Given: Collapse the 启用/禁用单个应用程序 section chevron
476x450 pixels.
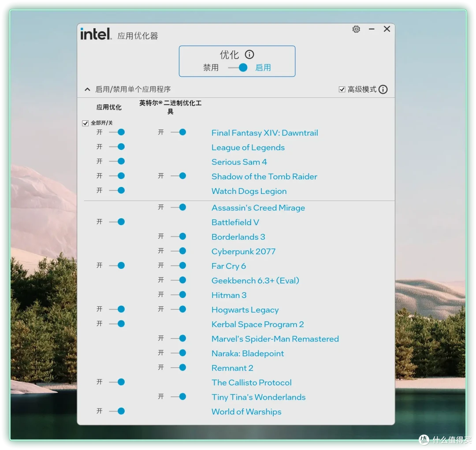Looking at the screenshot, I should coord(87,89).
